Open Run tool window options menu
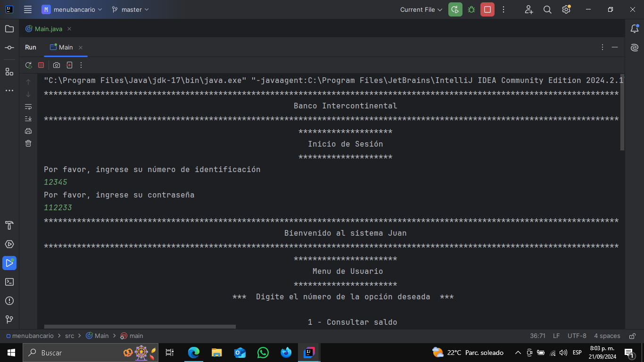This screenshot has width=644, height=362. point(603,47)
